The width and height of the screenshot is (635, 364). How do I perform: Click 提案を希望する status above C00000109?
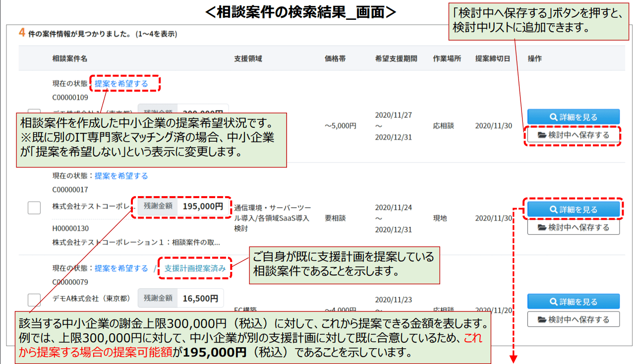click(121, 84)
